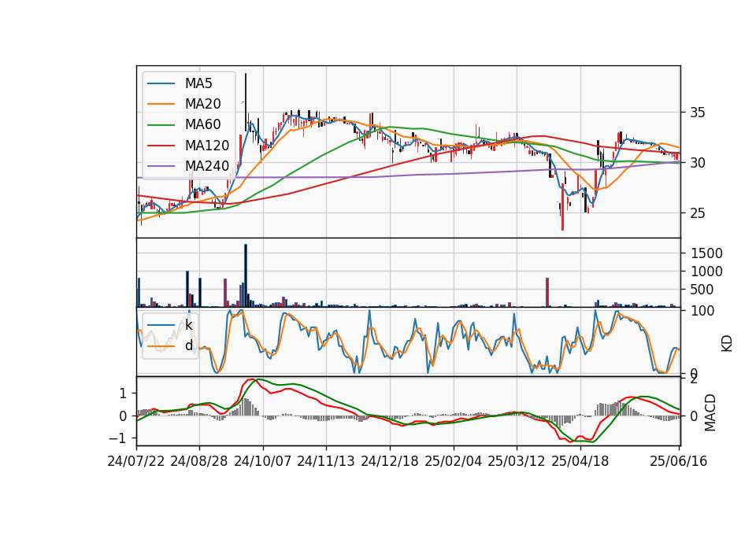756x543 pixels.
Task: Click the 25/02/04 date axis label
Action: click(x=454, y=461)
